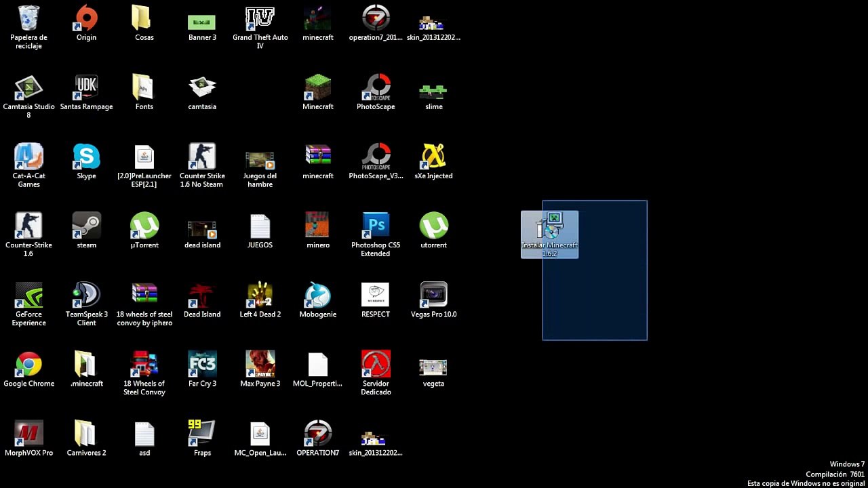Select the slime image file

tap(434, 96)
